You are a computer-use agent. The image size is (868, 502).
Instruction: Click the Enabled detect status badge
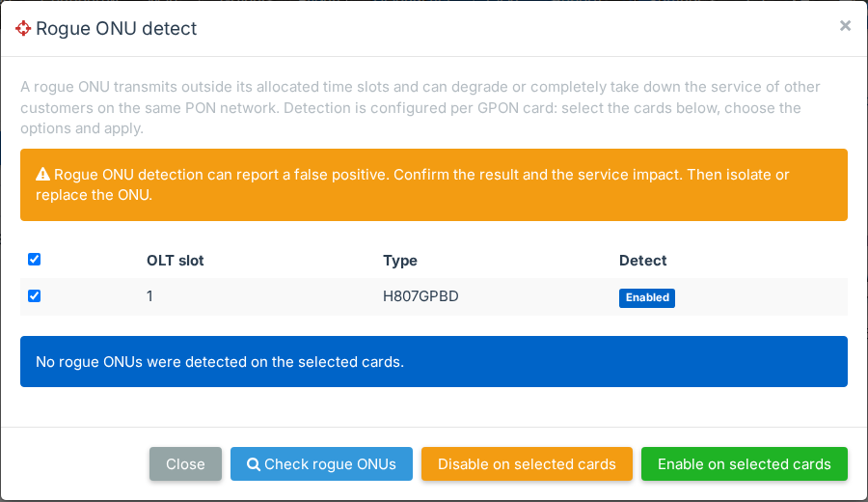(646, 297)
